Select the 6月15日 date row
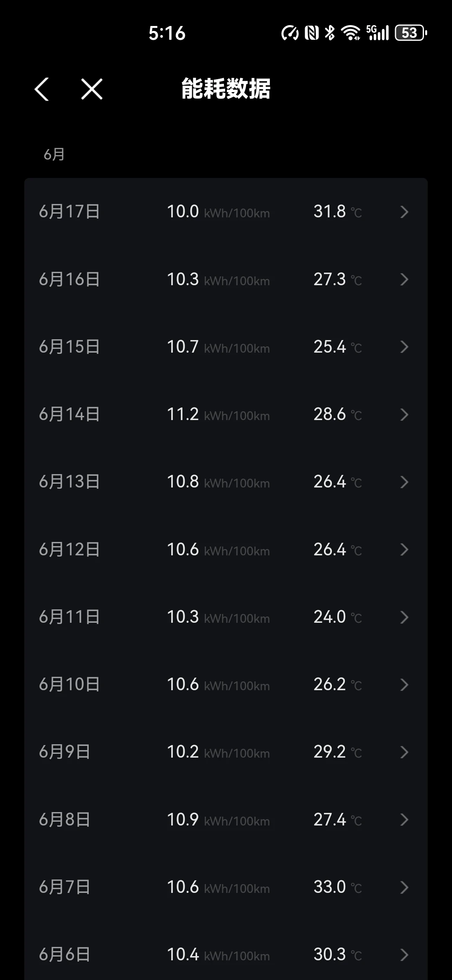Screen dimensions: 452x980 [x=69, y=347]
